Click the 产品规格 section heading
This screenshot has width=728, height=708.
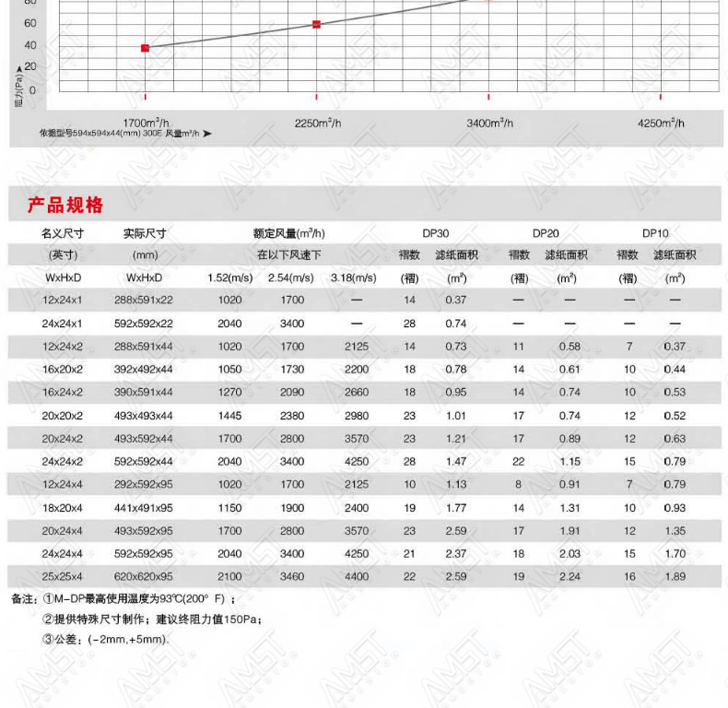point(65,205)
